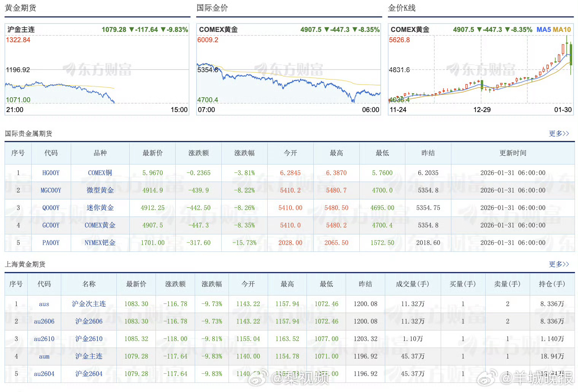Sort by the 最新价 column header

click(x=152, y=153)
